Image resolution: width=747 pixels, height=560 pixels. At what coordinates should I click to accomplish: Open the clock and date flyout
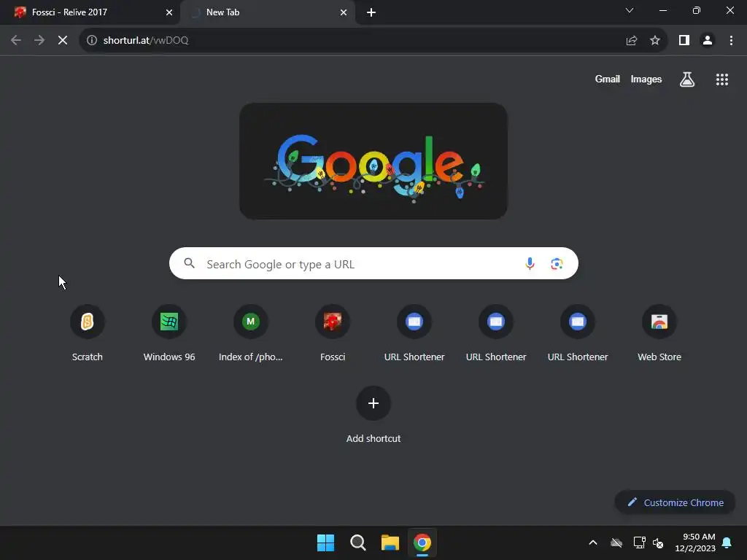click(x=695, y=542)
